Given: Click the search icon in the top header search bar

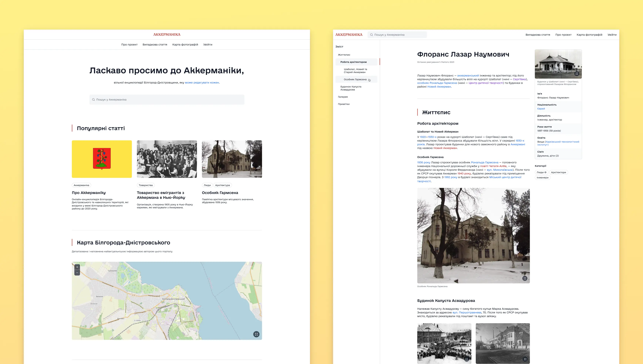Looking at the screenshot, I should (371, 35).
